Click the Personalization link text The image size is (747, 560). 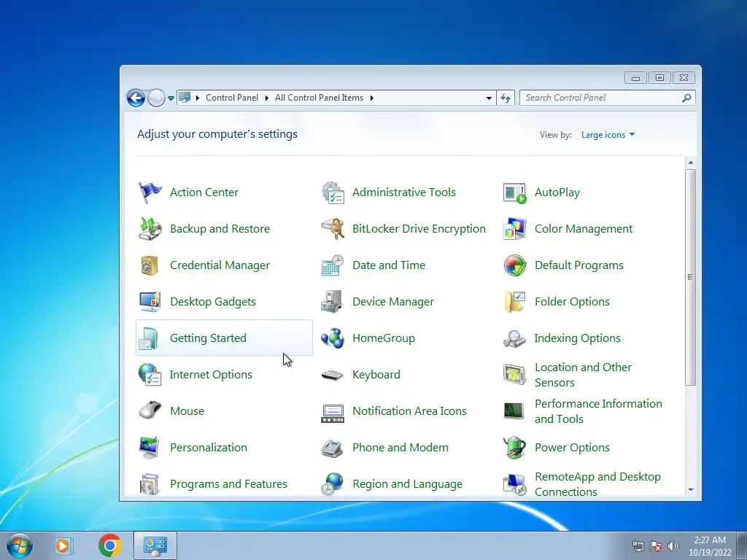pyautogui.click(x=209, y=448)
